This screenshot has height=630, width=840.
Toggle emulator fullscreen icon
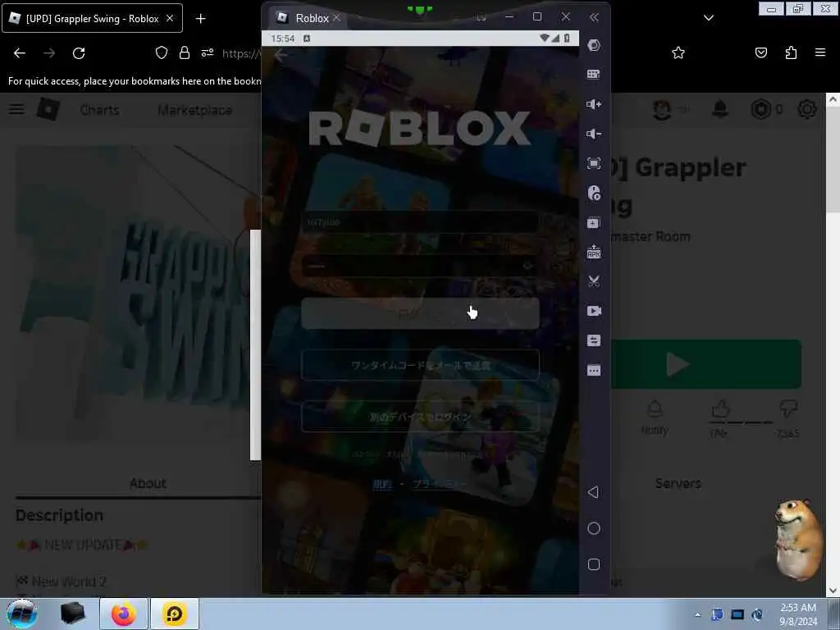tap(594, 163)
